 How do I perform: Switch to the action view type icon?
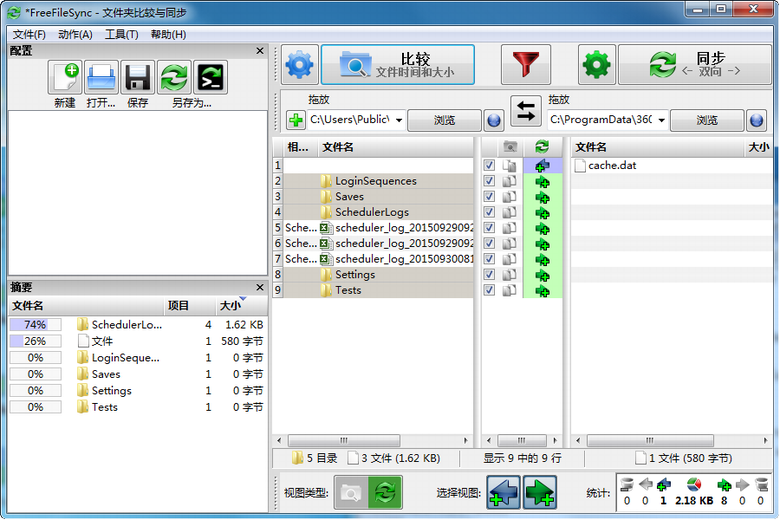click(382, 492)
